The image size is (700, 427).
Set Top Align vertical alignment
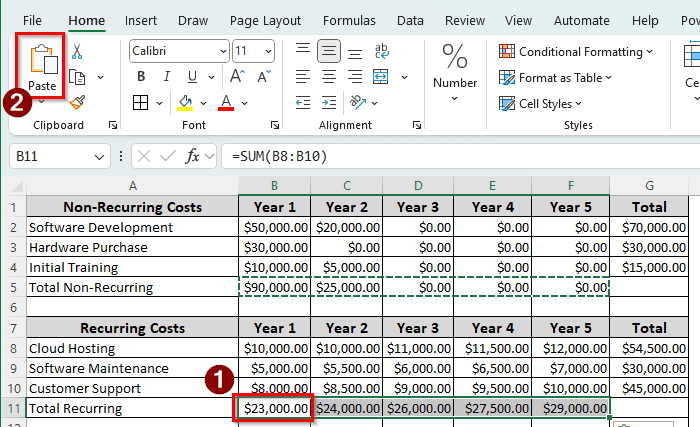tap(303, 48)
